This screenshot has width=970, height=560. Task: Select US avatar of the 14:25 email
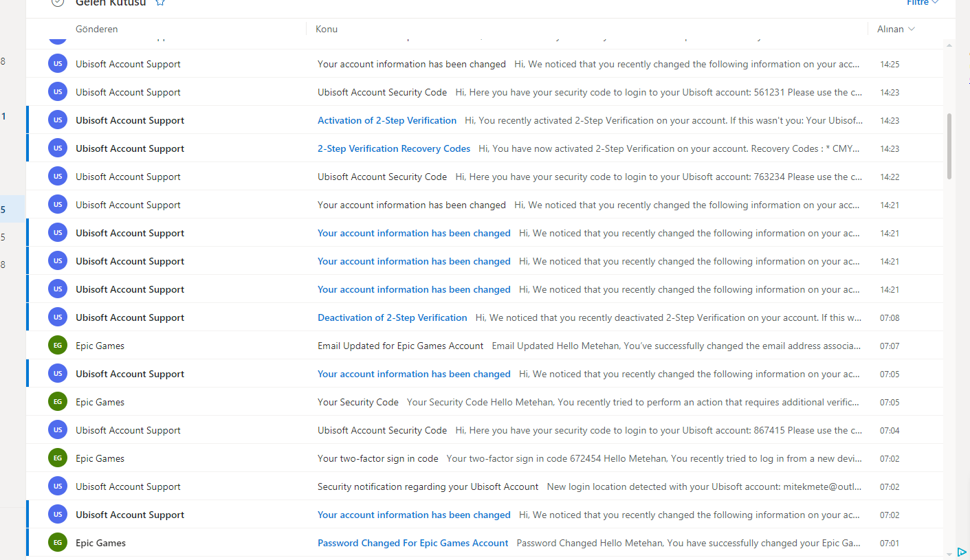pos(58,63)
